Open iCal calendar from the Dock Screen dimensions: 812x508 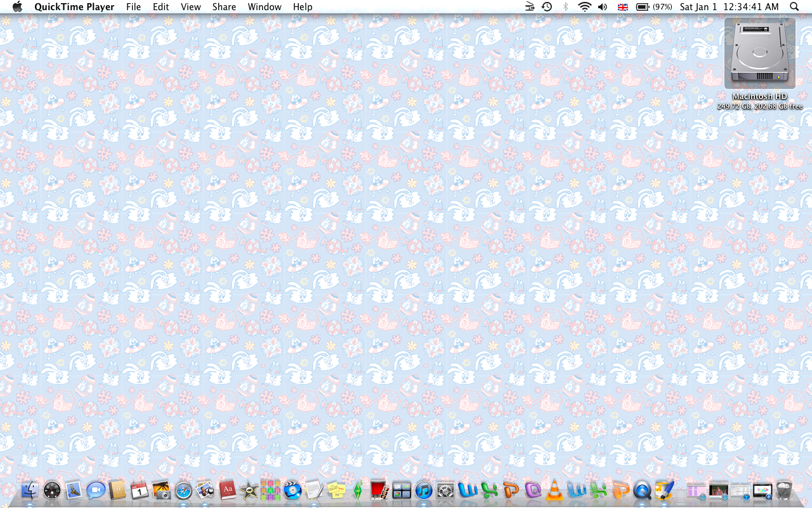140,490
